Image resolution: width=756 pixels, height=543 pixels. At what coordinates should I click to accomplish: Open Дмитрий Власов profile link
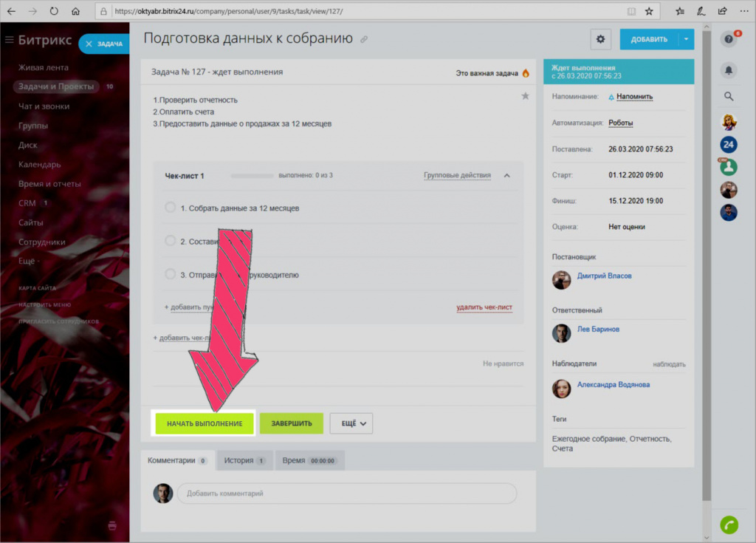click(x=604, y=276)
